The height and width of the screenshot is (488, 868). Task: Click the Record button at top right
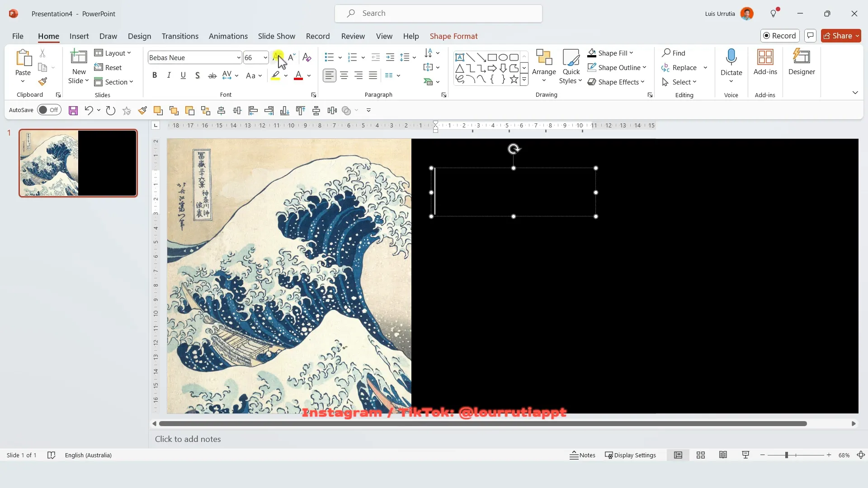(x=780, y=36)
